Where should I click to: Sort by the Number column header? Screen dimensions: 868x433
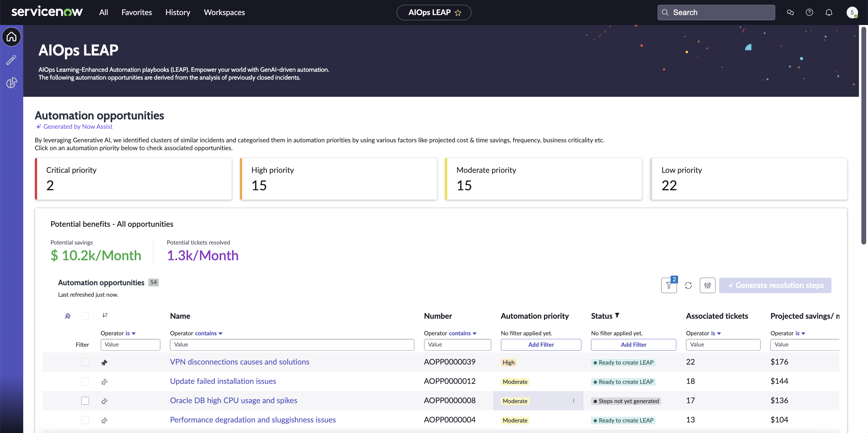tap(438, 316)
